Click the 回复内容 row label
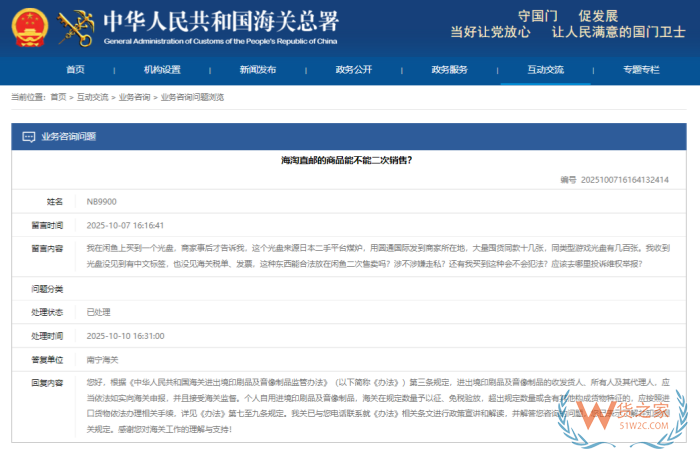Viewport: 700px width, 462px height. (x=47, y=383)
